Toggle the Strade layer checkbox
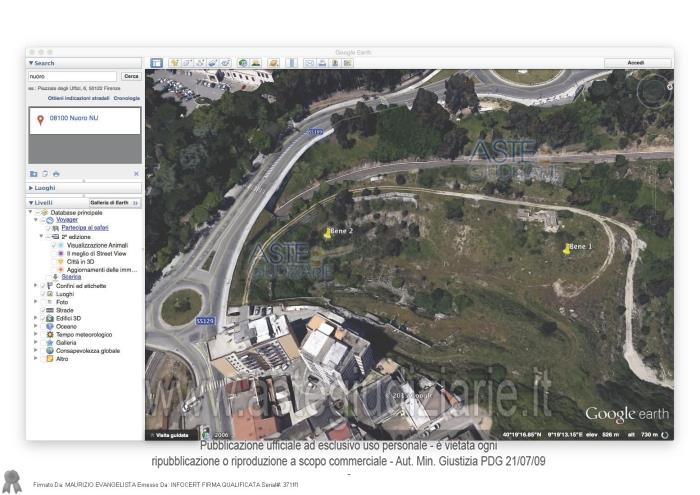 pos(42,310)
